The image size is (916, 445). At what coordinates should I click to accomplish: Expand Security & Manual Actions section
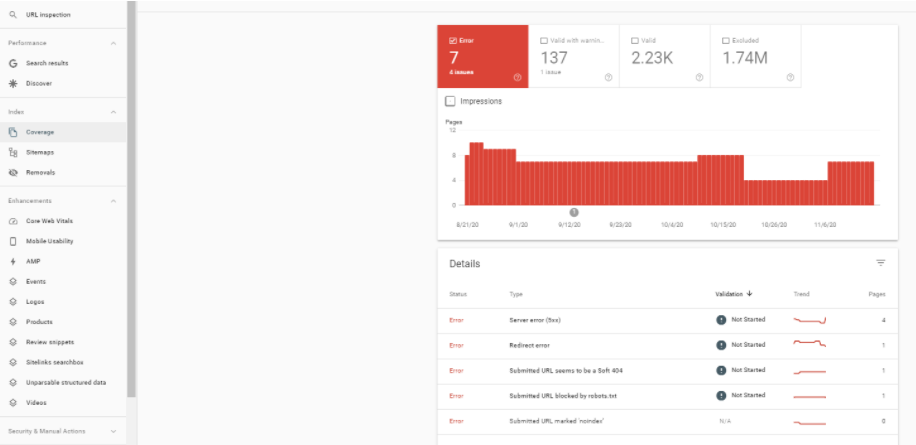click(113, 431)
